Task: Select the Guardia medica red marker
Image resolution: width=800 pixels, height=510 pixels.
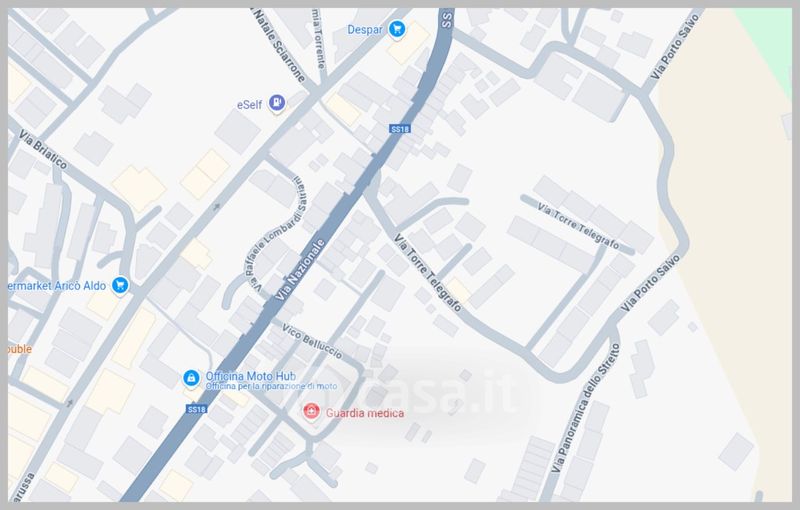Action: [x=311, y=411]
